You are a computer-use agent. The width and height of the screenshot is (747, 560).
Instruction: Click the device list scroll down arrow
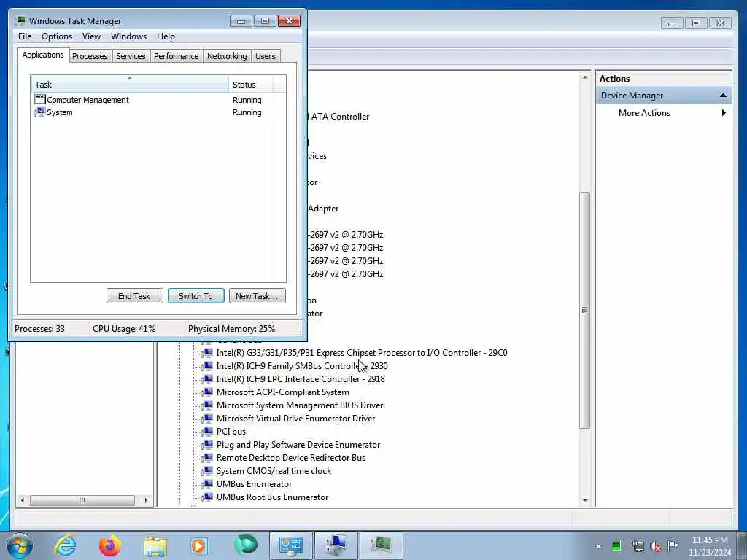[x=585, y=500]
